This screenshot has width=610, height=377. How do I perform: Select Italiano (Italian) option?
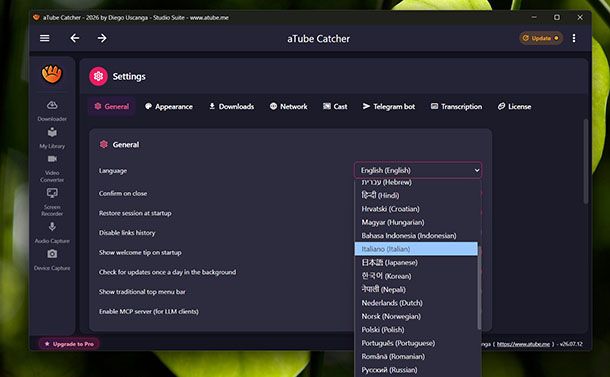coord(416,249)
